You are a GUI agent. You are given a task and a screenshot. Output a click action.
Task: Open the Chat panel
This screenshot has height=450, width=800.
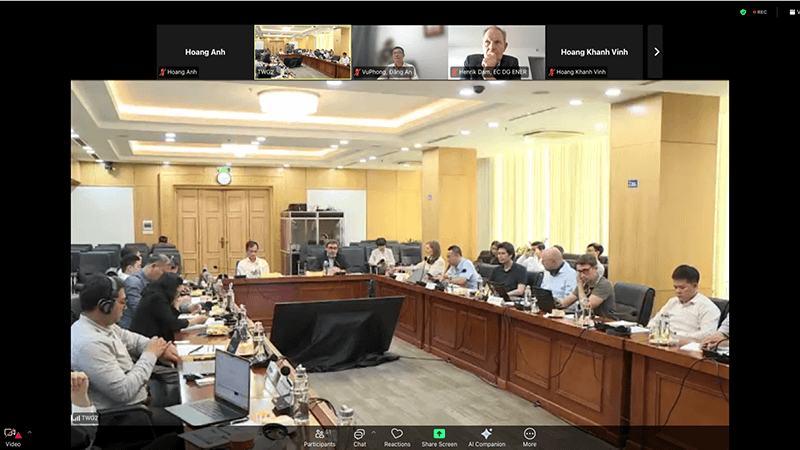(359, 436)
